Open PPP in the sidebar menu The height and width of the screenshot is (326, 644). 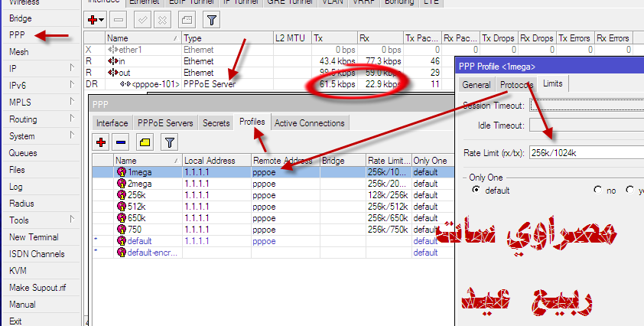coord(17,35)
